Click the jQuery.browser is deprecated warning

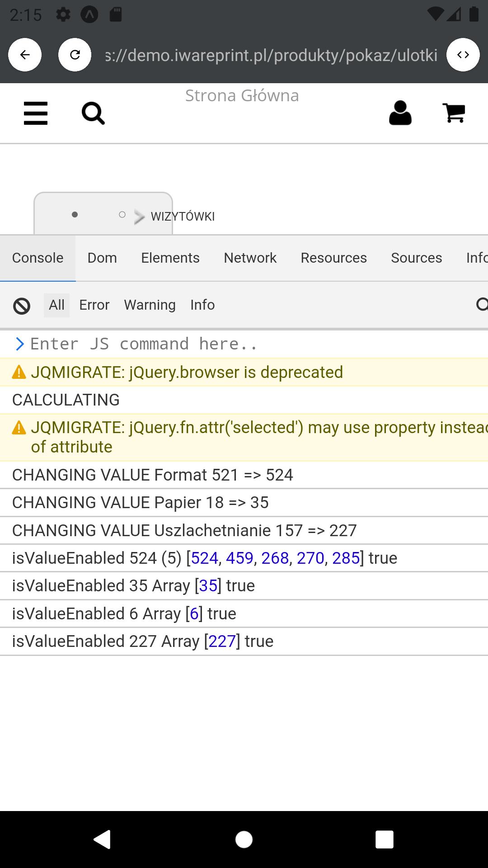(244, 372)
